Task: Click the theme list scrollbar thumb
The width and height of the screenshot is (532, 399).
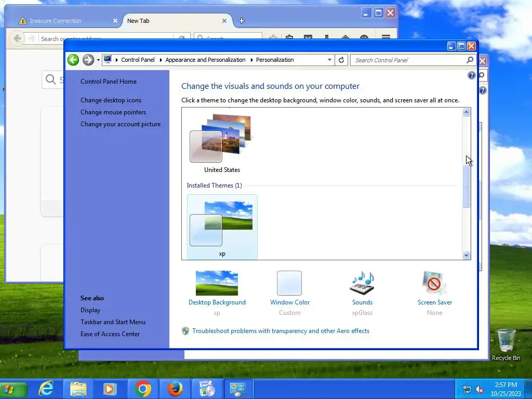Action: click(x=466, y=186)
